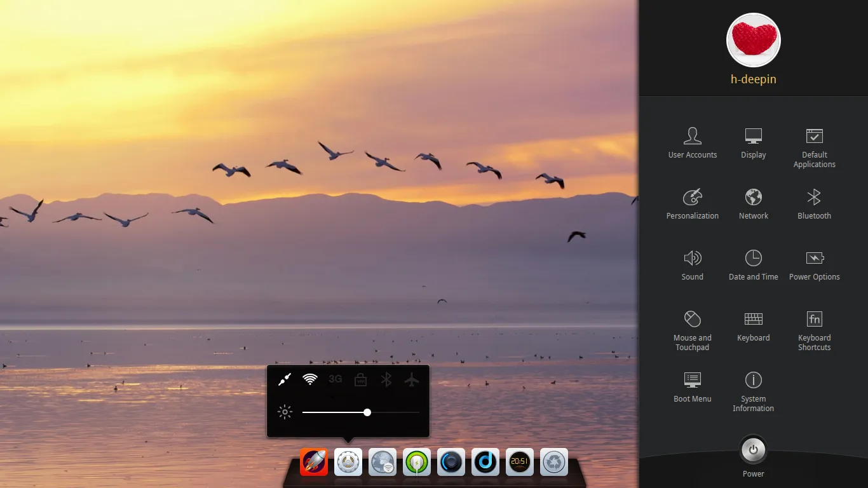Open System Information module
868x488 pixels.
(754, 391)
